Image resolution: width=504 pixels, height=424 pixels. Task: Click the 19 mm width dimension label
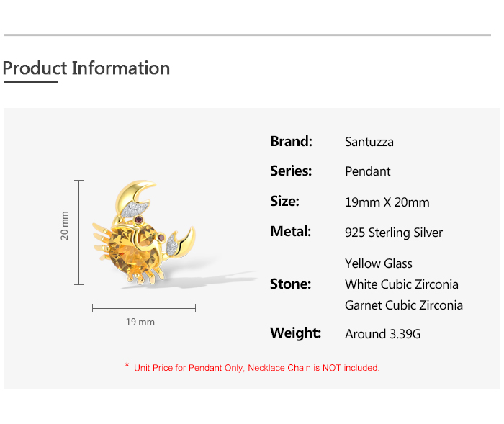(140, 322)
